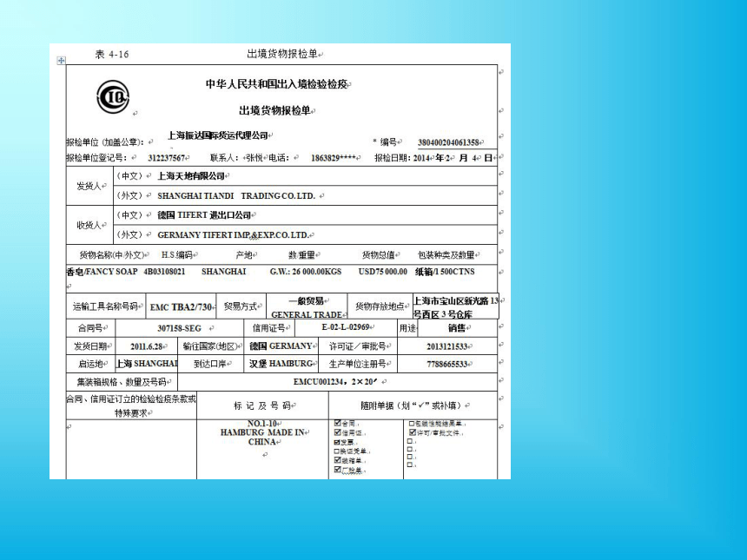Screen dimensions: 747x560
Task: Click the L/C number E-02-L-02969
Action: tap(346, 327)
